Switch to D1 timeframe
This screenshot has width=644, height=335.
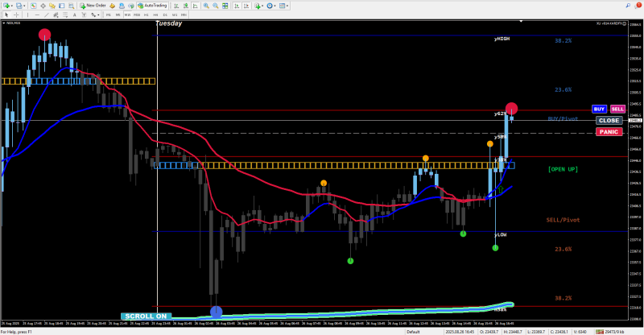(x=165, y=14)
